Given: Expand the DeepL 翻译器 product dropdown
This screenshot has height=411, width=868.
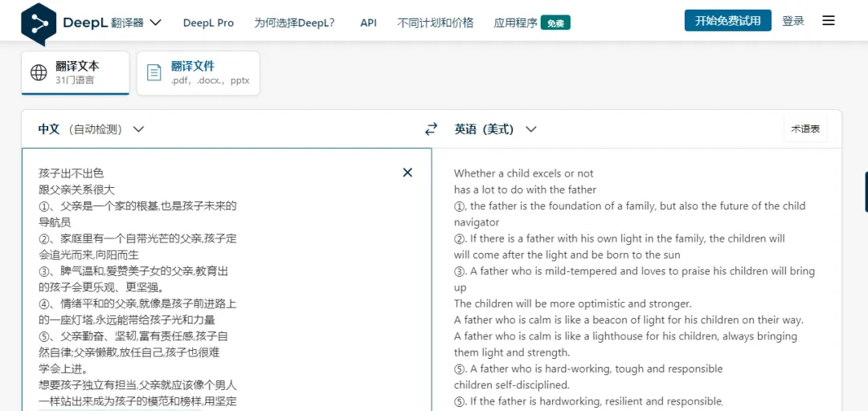Looking at the screenshot, I should (x=156, y=22).
